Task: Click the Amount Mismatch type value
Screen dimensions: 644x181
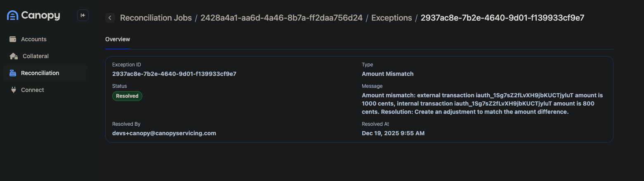Action: 387,74
